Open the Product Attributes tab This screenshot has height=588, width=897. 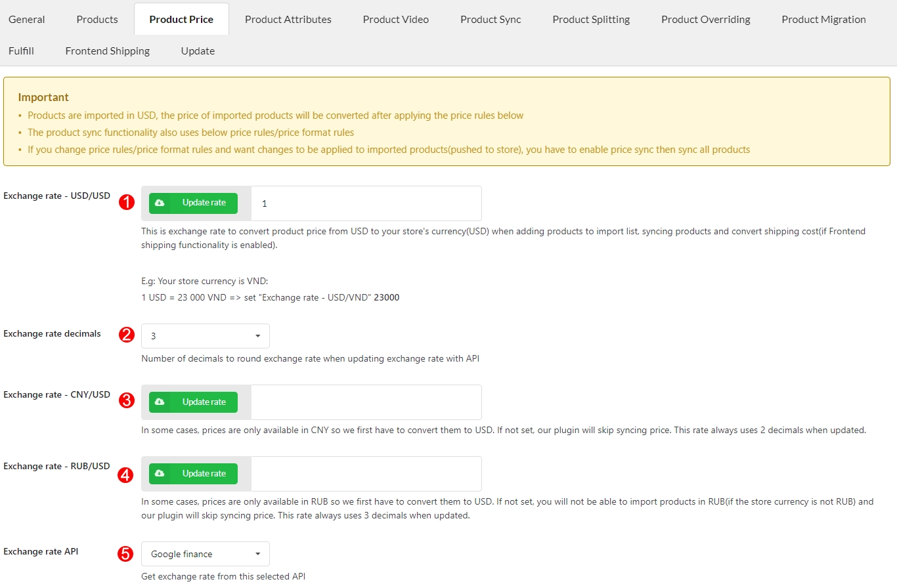tap(288, 19)
